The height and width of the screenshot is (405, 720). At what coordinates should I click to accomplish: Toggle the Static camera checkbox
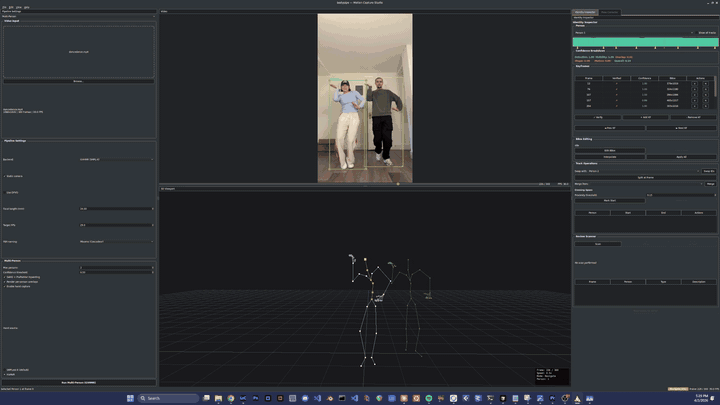(x=13, y=176)
